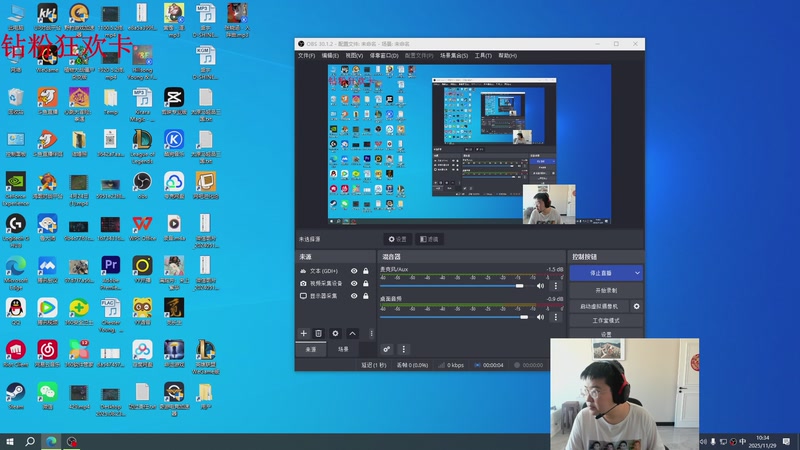Adjust the 桌面音频 volume slider handle
800x450 pixels.
tap(524, 317)
